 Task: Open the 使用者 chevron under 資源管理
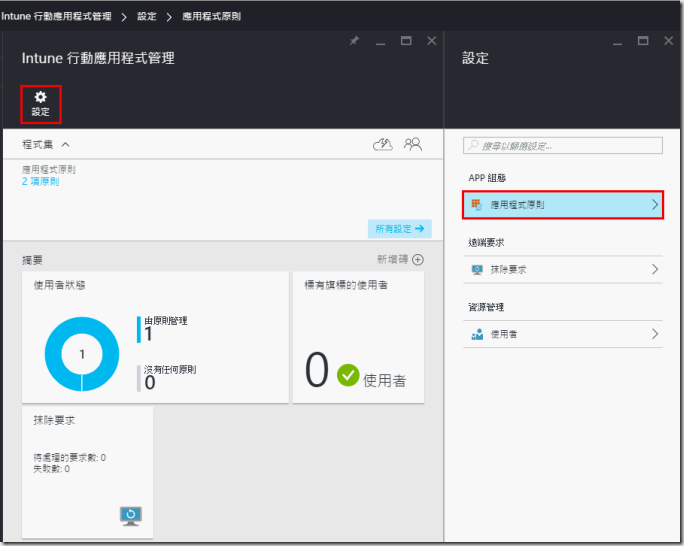[x=655, y=334]
